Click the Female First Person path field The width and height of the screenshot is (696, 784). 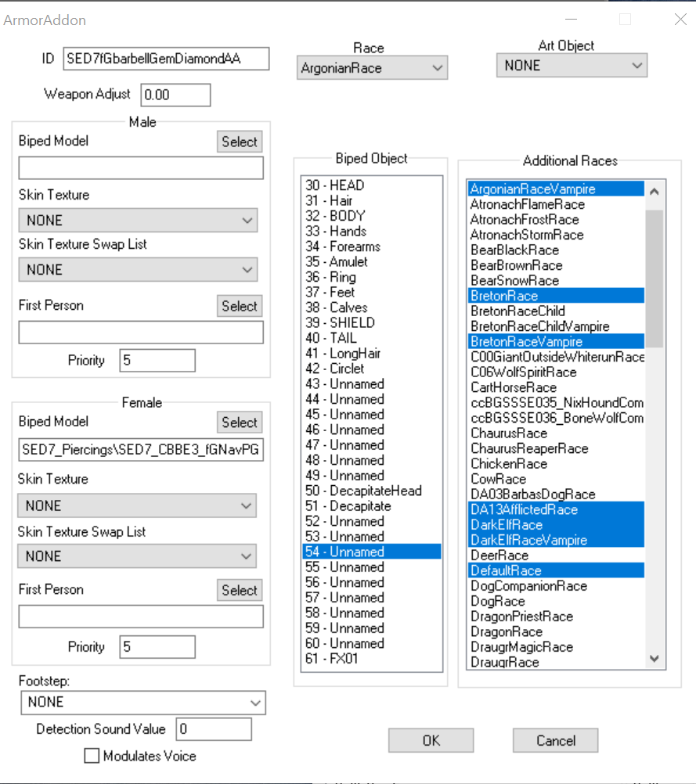coord(141,617)
